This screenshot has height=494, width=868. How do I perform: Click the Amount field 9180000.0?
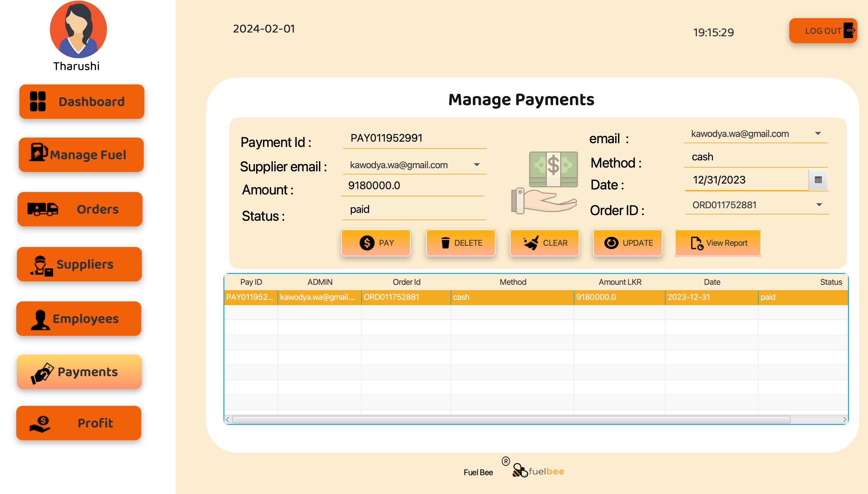point(412,186)
